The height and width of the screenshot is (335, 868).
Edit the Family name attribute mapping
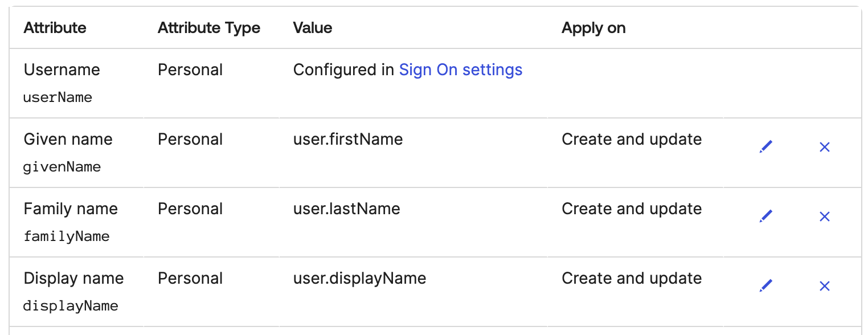click(766, 216)
